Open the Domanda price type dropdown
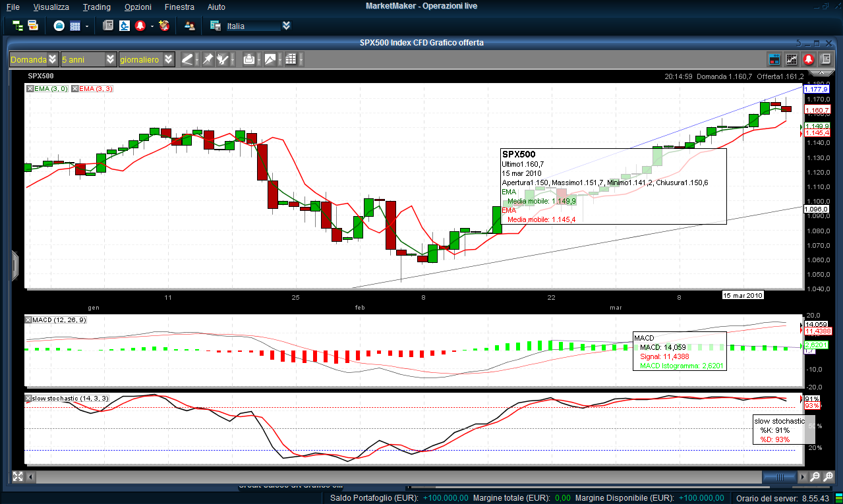Image resolution: width=843 pixels, height=504 pixels. [52, 59]
